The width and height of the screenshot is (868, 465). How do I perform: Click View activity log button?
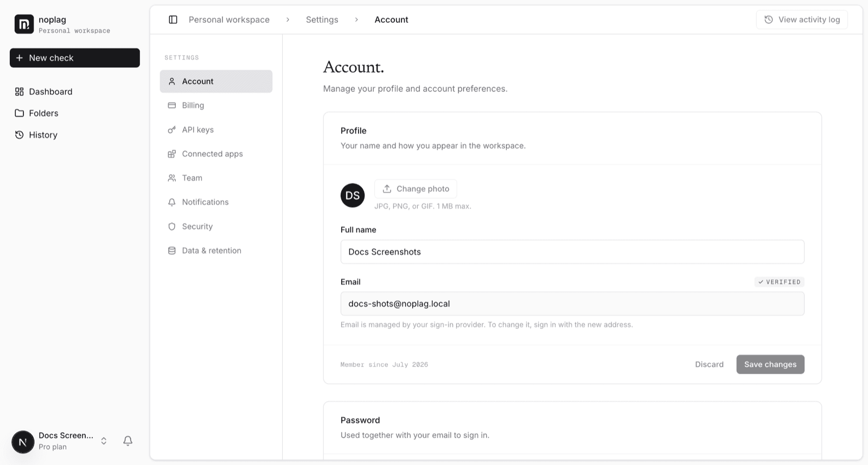point(802,20)
